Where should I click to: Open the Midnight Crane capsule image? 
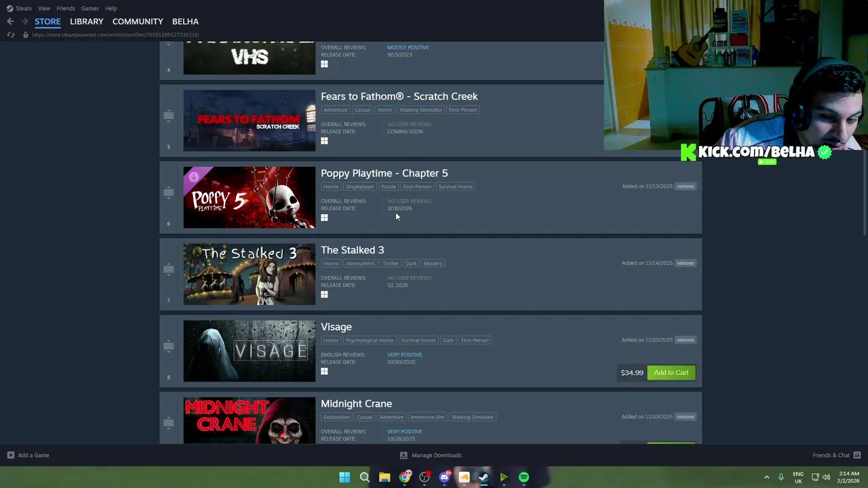(x=249, y=420)
